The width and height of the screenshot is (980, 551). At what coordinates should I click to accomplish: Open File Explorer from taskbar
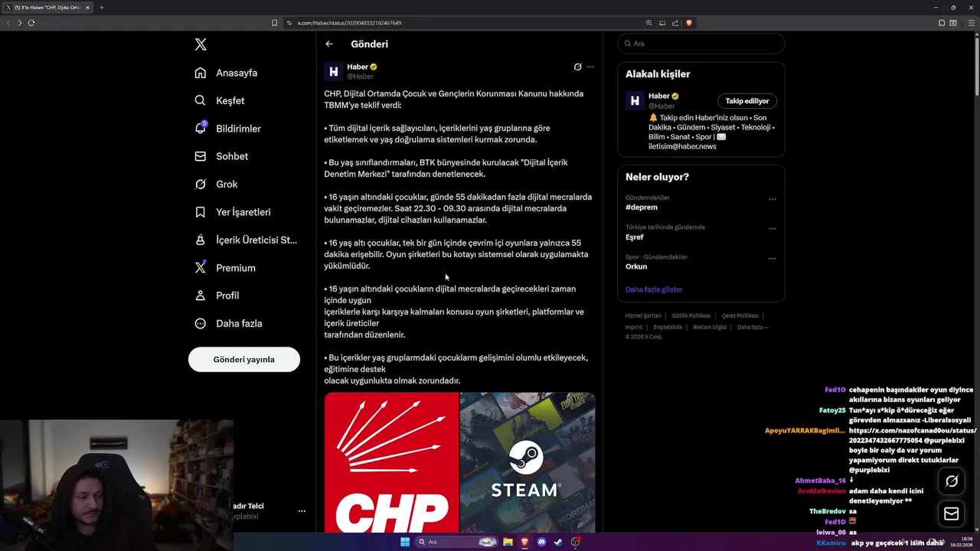(508, 542)
